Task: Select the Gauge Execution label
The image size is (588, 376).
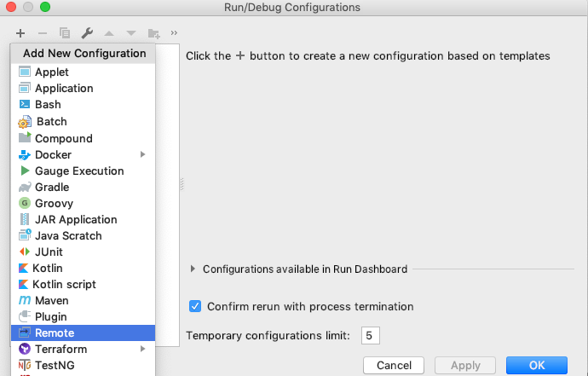Action: (x=79, y=171)
